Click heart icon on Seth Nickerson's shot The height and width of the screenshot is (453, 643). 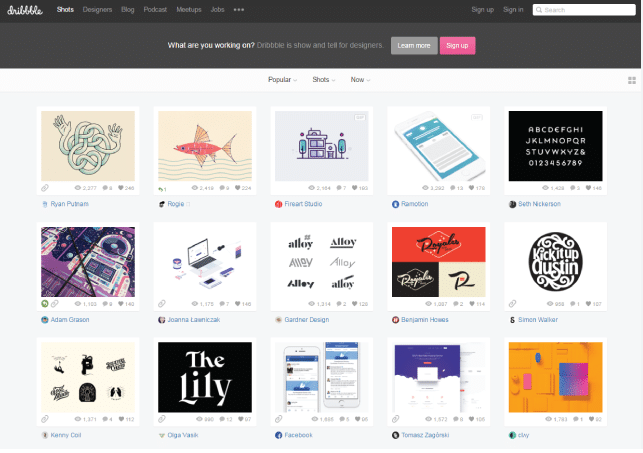pos(589,187)
